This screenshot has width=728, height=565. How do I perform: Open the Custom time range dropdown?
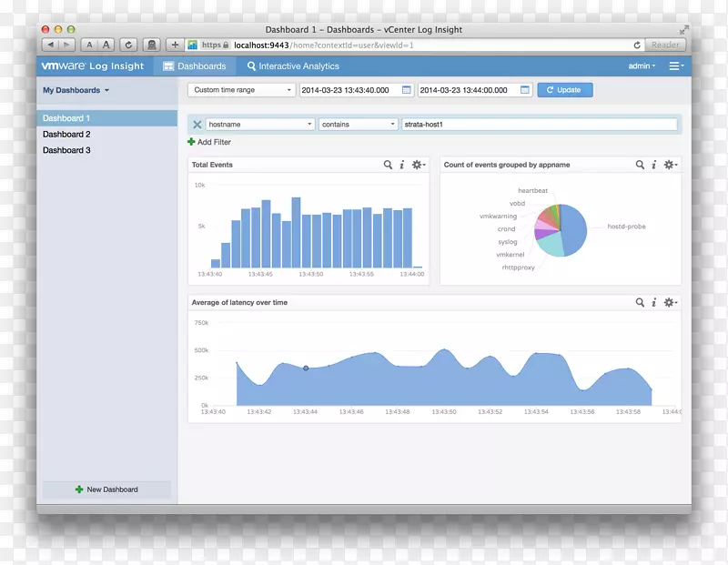(241, 89)
